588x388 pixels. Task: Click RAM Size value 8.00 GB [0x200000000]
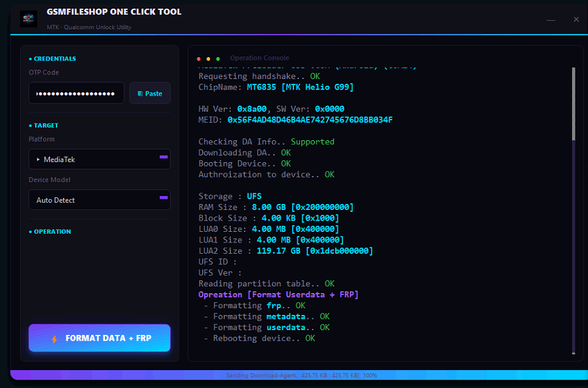click(x=303, y=207)
